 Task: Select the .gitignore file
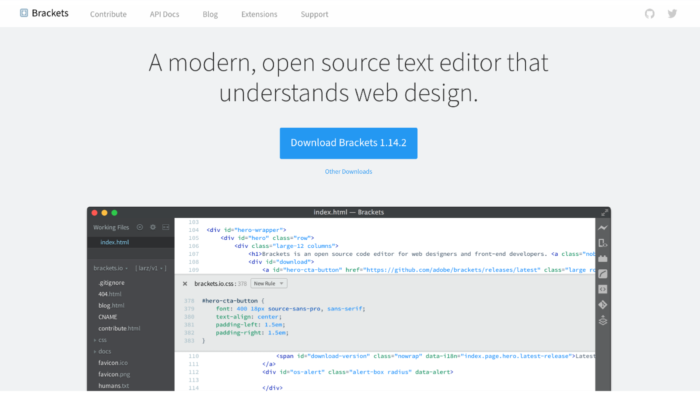pos(112,283)
